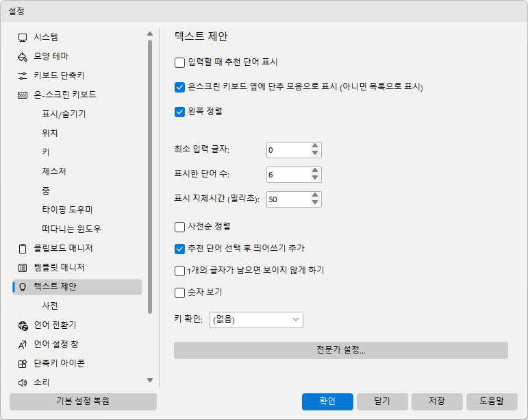Screen dimensions: 528x420
Task: Click the 기본 설정 복원 button
Action: pyautogui.click(x=83, y=402)
